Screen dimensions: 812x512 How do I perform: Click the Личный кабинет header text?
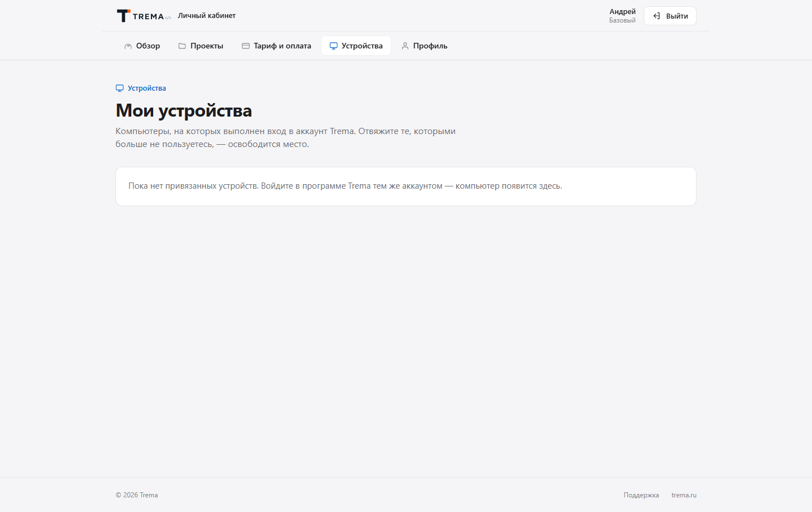coord(207,16)
